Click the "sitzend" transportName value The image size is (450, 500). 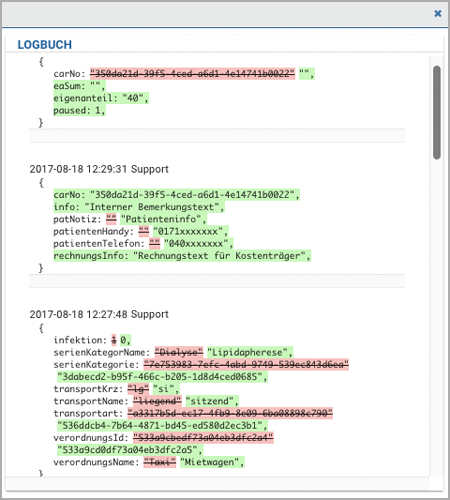pos(212,401)
